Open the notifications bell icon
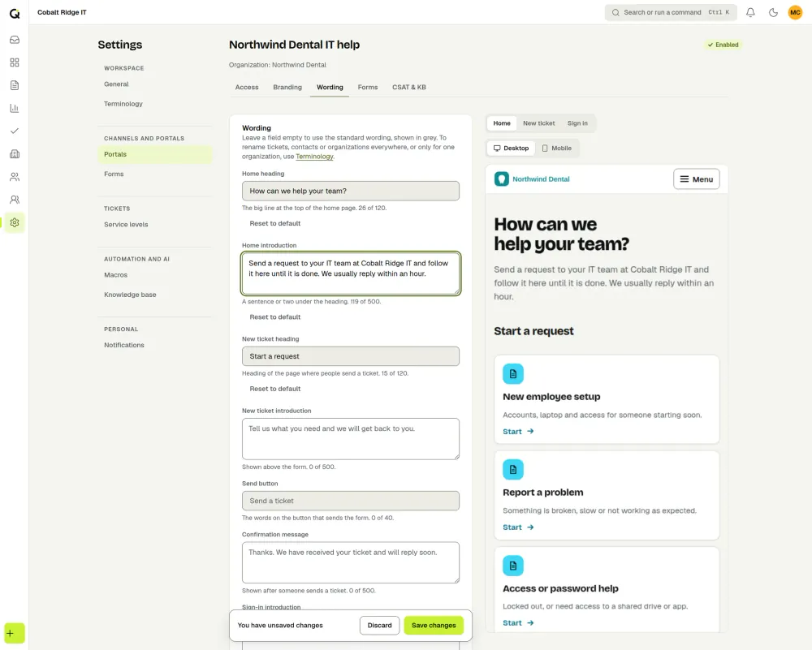This screenshot has width=812, height=650. point(750,12)
